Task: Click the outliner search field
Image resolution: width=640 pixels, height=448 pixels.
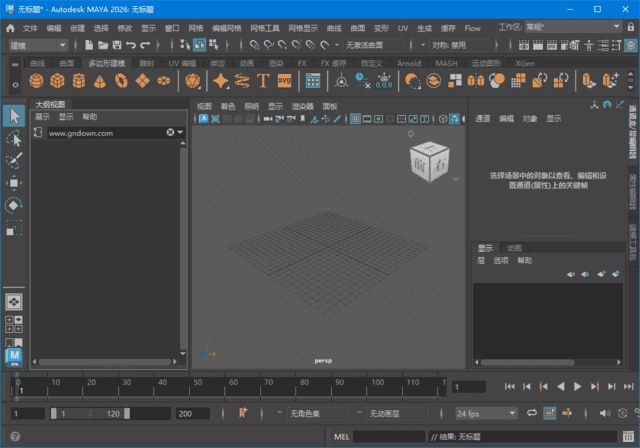Action: (105, 132)
